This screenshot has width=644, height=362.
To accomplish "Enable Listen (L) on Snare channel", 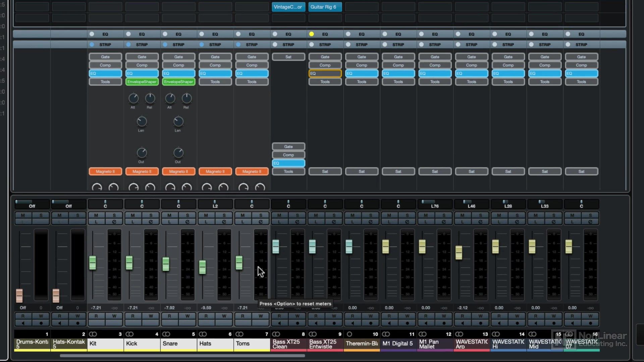I will pos(169,222).
